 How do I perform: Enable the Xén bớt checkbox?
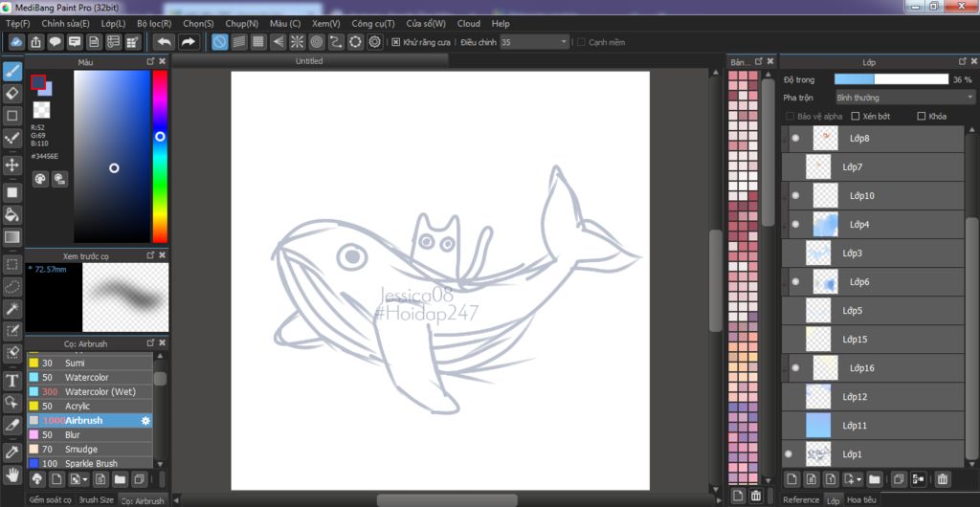click(x=856, y=117)
